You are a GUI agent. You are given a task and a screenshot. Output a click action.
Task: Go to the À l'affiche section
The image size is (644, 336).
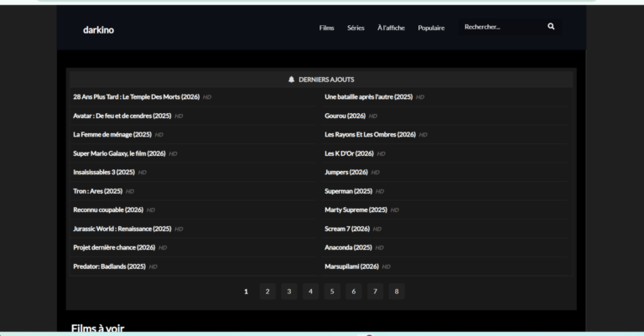coord(391,28)
